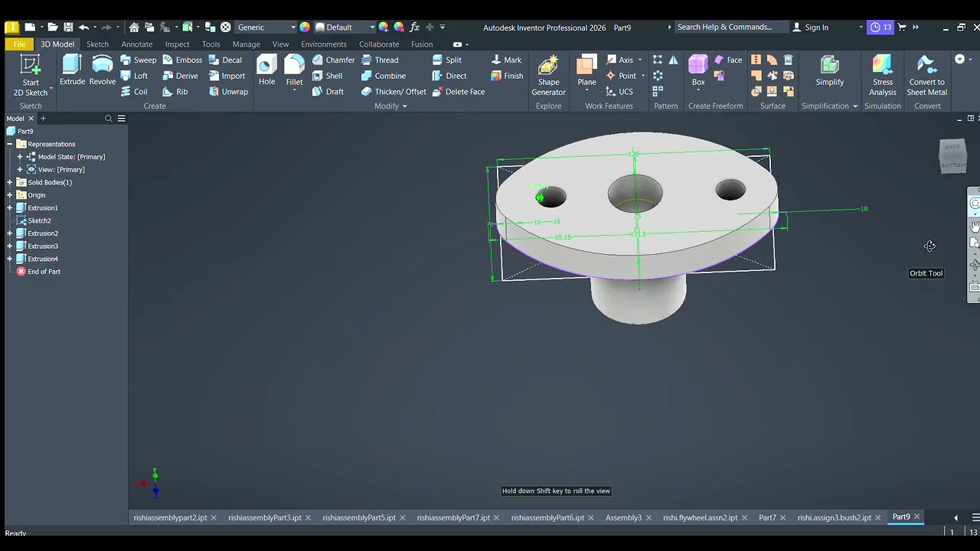Select the Chamfer tool
This screenshot has height=551, width=980.
pyautogui.click(x=333, y=60)
